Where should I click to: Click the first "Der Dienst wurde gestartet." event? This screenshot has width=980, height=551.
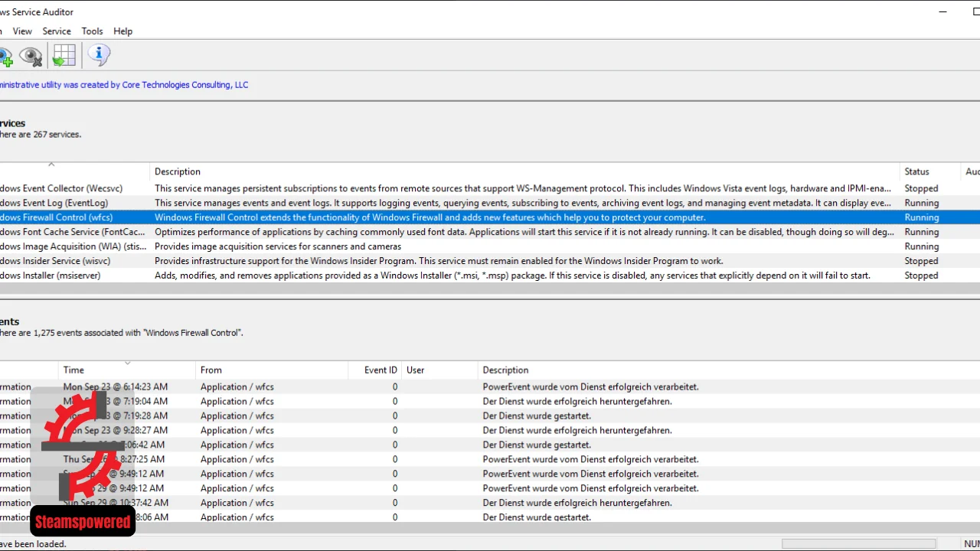coord(537,416)
